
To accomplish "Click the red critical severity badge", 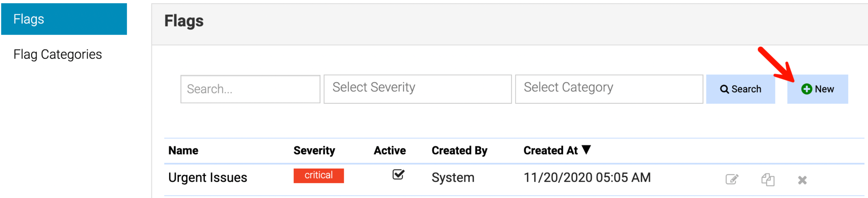I will point(318,175).
